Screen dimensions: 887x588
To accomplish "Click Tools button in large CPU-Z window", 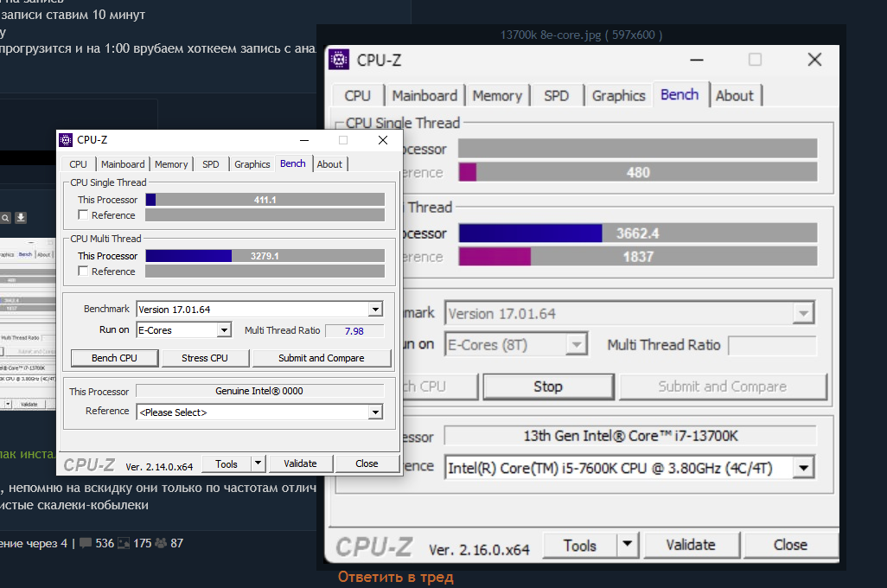I will (580, 545).
